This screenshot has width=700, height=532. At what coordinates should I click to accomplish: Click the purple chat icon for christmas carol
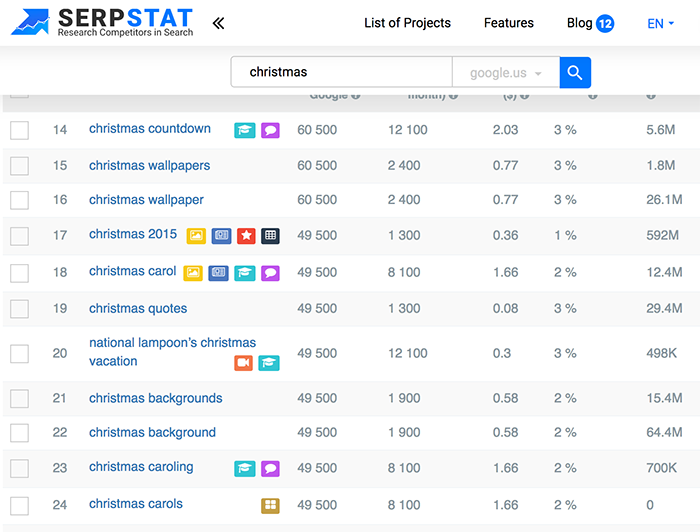point(270,273)
